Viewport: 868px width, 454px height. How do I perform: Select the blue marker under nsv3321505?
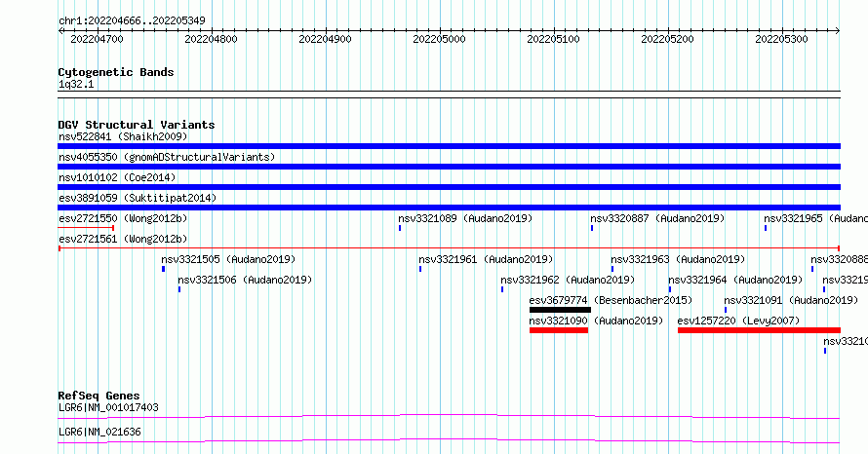click(x=163, y=269)
